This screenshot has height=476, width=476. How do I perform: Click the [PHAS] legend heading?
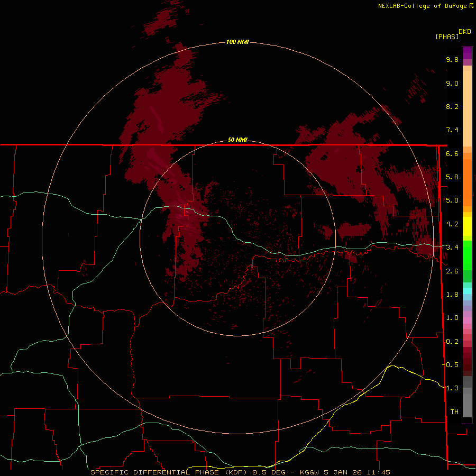click(x=447, y=36)
